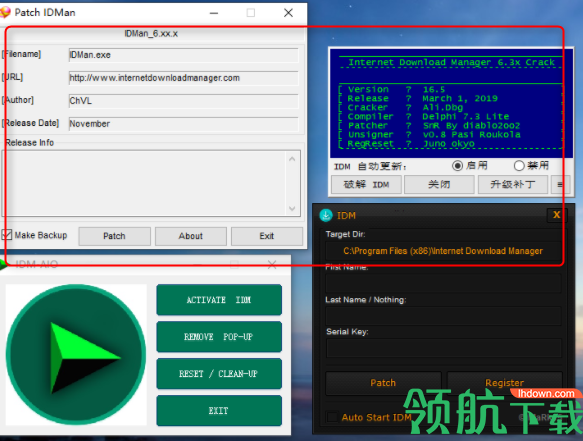Click the green EXIT button in IDM-AIO
Screen dimensions: 583x441
[219, 411]
